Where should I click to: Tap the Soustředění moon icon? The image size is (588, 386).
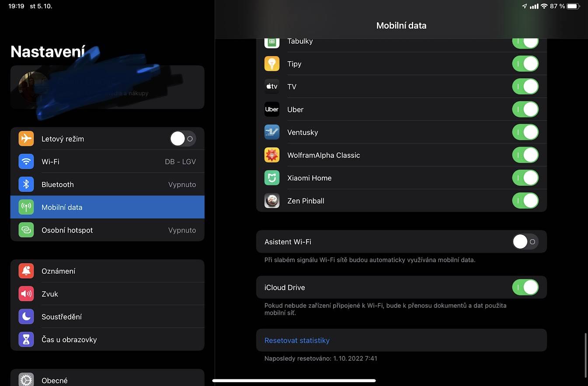26,316
